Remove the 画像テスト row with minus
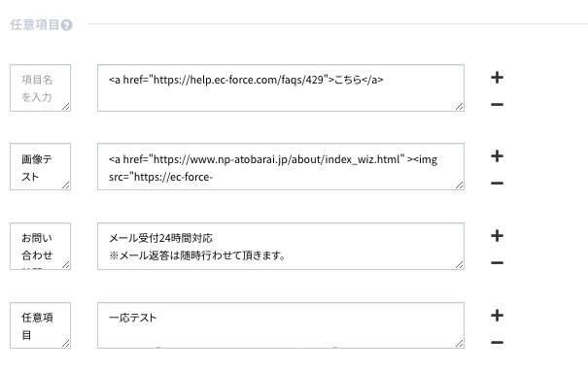This screenshot has height=372, width=588. point(497,184)
